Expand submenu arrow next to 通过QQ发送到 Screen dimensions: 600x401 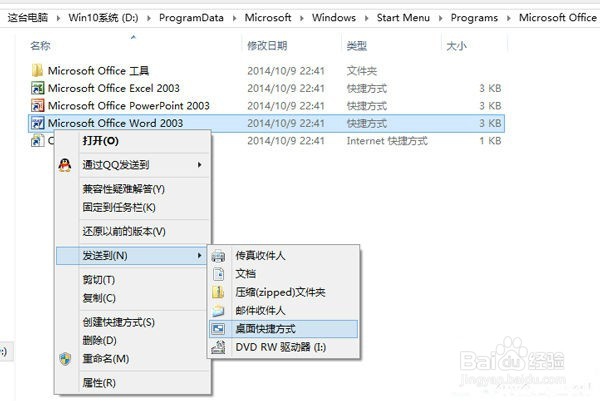pos(199,165)
